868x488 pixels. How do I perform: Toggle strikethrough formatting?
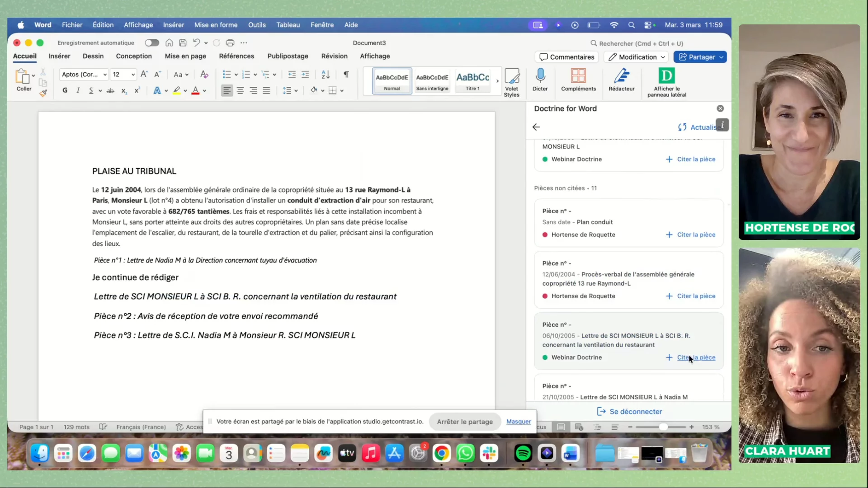(110, 90)
